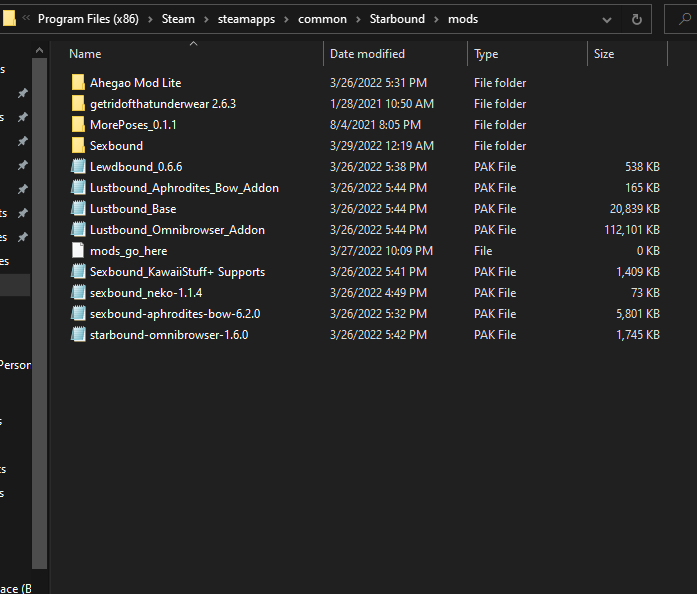The height and width of the screenshot is (594, 697).
Task: Click the search magnifier icon
Action: [685, 19]
